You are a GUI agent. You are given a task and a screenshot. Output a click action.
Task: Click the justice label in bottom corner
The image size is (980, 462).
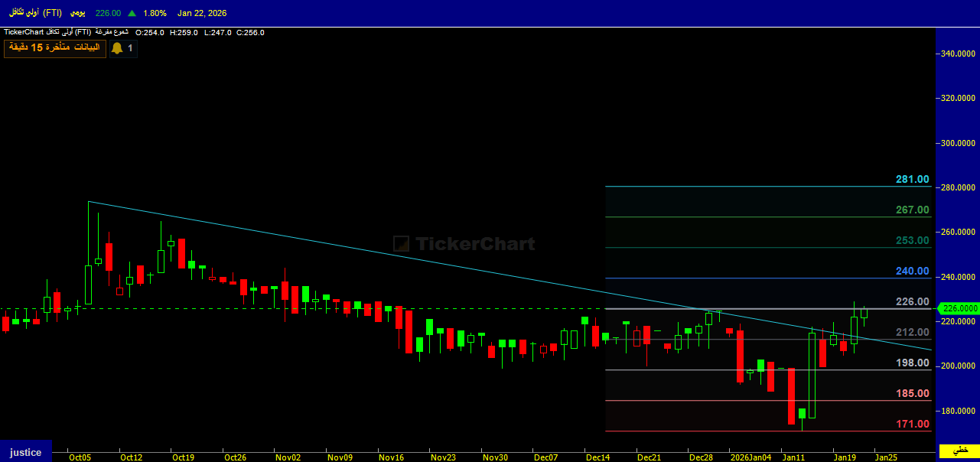[26, 452]
